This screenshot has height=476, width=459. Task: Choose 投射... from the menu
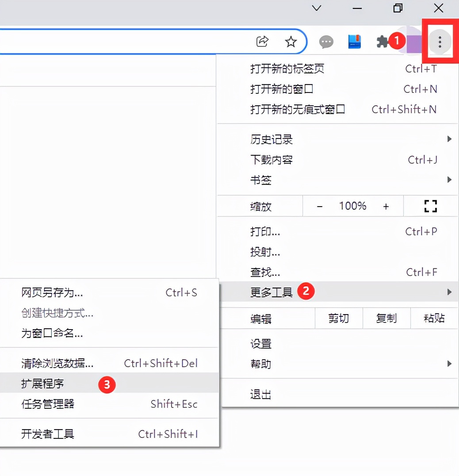coord(337,252)
